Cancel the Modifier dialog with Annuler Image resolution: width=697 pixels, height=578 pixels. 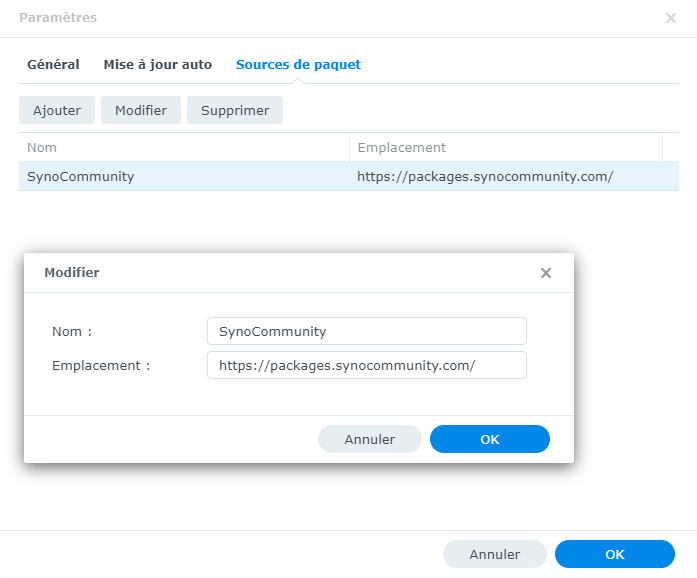click(370, 439)
